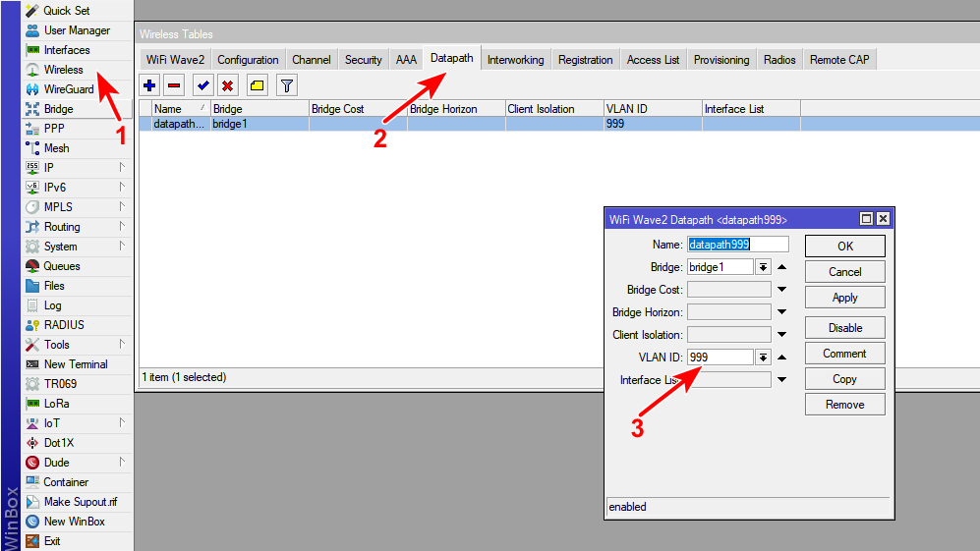
Task: Click the Name field containing datapath999
Action: pos(738,245)
